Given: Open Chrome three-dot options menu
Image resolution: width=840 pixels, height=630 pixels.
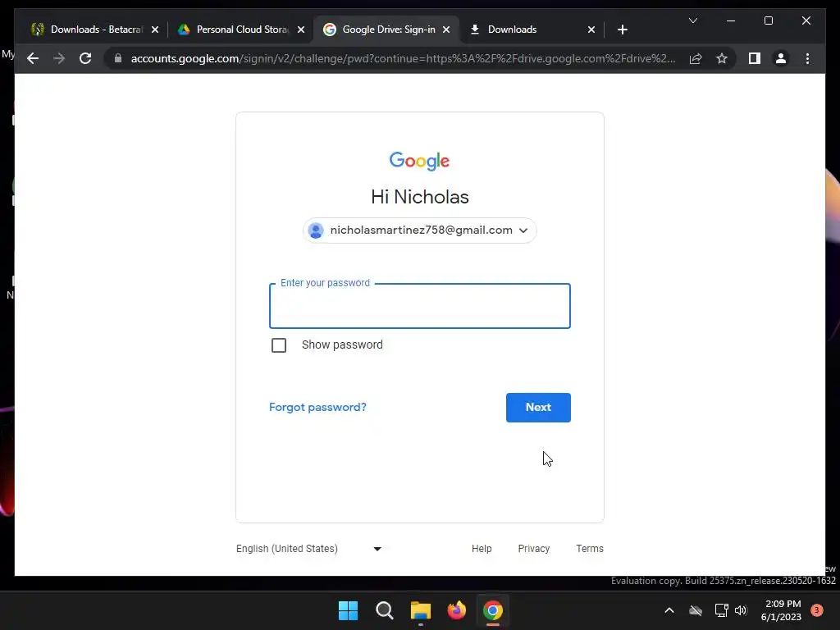Looking at the screenshot, I should pyautogui.click(x=807, y=58).
